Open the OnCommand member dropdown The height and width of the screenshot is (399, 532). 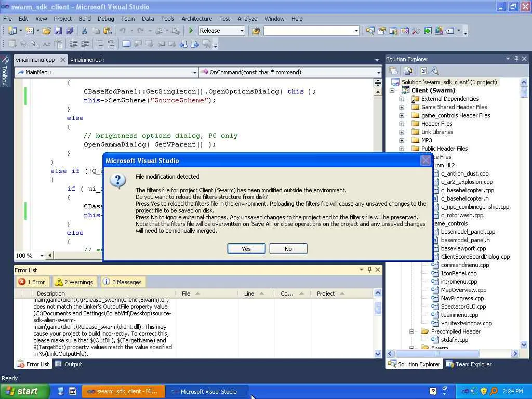point(379,72)
